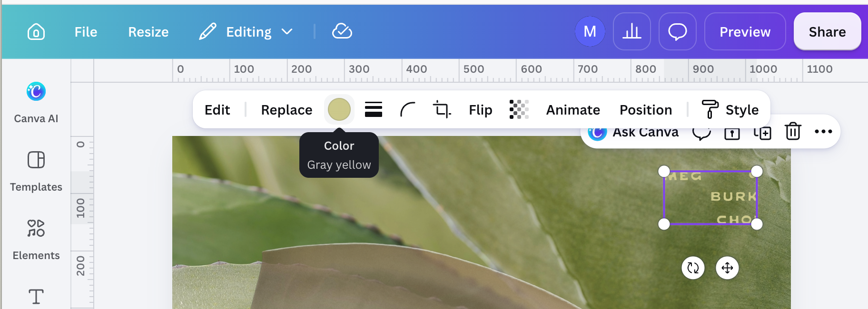Click the move handle below selection

tap(727, 268)
